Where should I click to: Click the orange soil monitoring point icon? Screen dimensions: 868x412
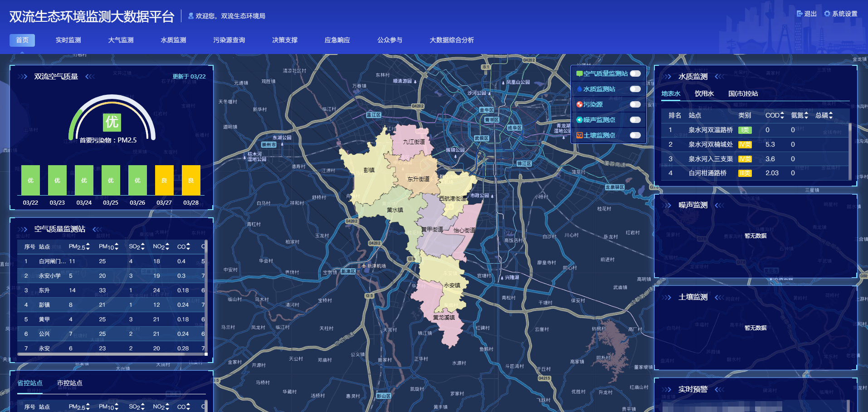point(579,135)
